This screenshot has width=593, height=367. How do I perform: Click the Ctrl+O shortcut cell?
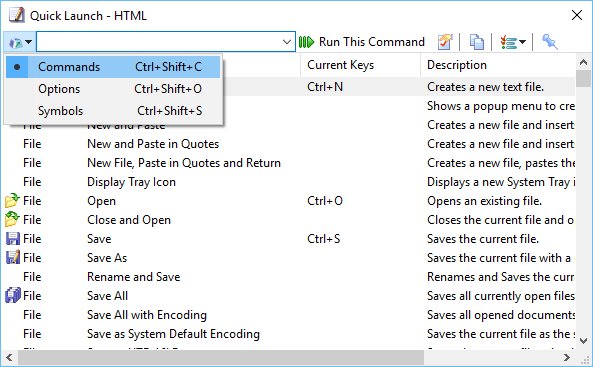325,201
